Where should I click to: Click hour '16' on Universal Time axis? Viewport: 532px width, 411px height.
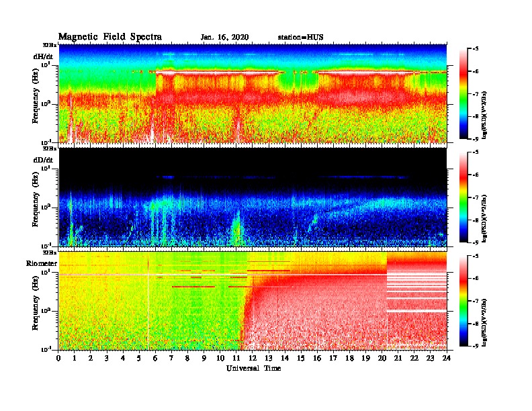(x=317, y=358)
